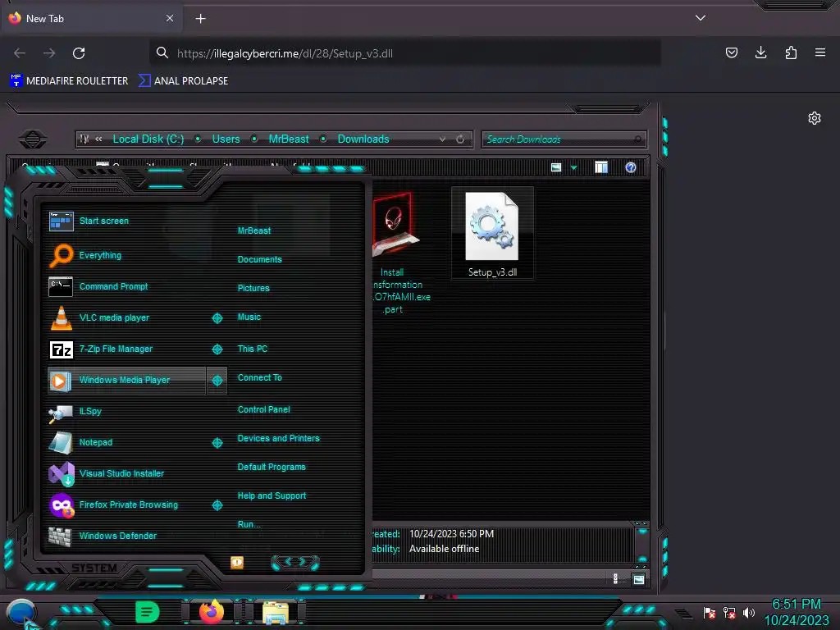This screenshot has height=630, width=840.
Task: Open explorer help icon
Action: pos(631,167)
